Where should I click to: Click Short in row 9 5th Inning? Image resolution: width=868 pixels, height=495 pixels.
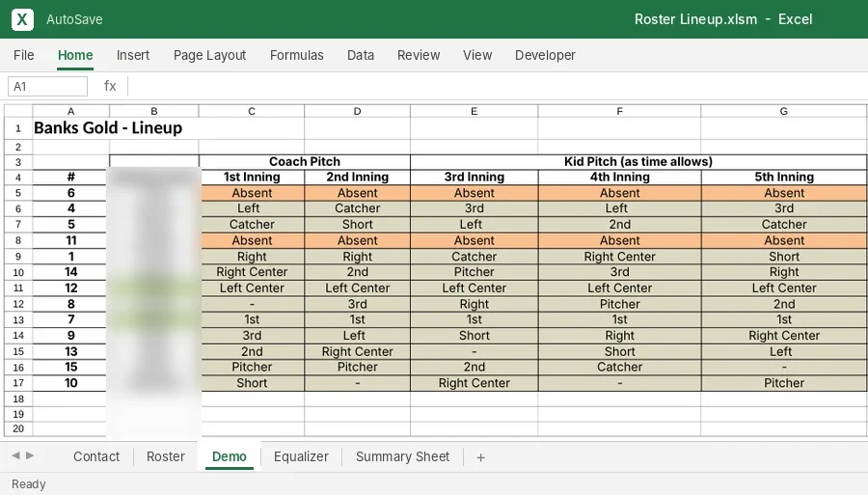point(784,257)
